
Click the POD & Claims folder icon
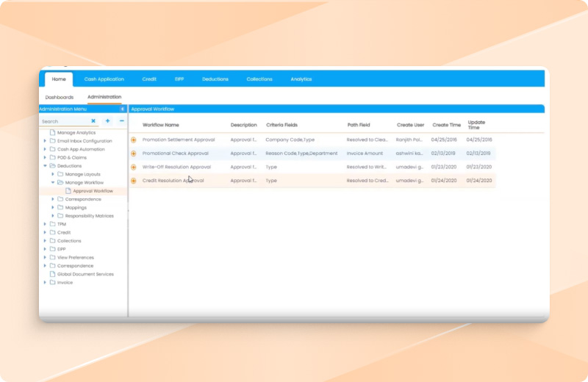(52, 157)
